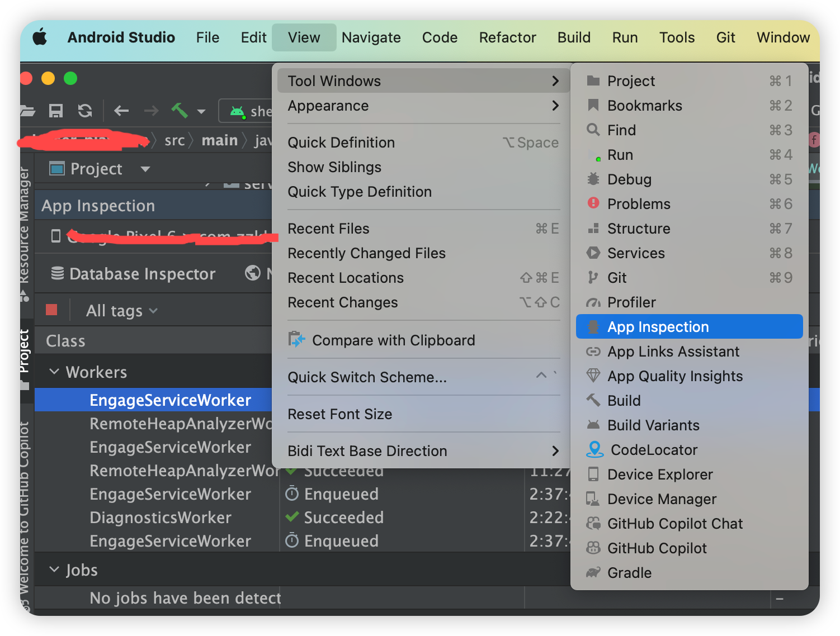Open Build Variants tool window
The image size is (840, 636).
point(690,425)
